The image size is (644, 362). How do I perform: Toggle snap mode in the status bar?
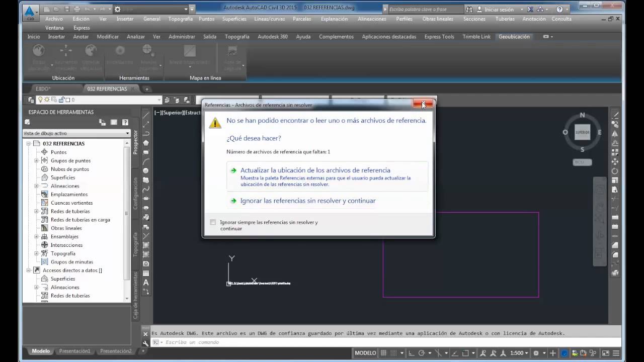pyautogui.click(x=393, y=353)
